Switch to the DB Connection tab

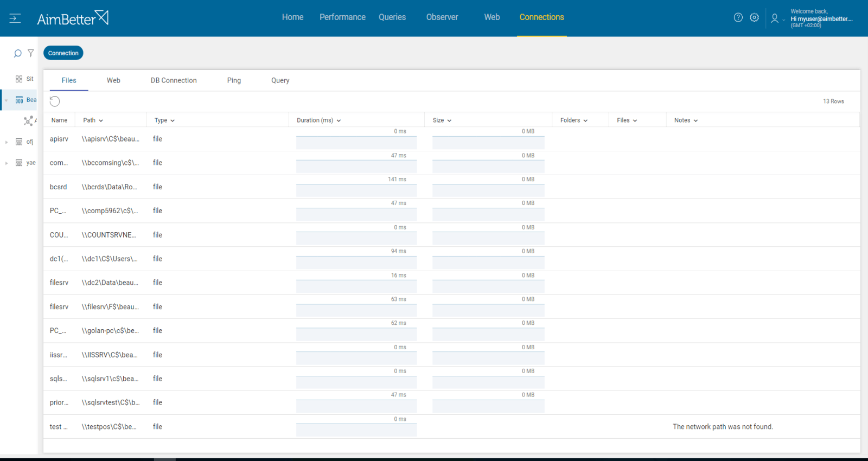[x=174, y=80]
